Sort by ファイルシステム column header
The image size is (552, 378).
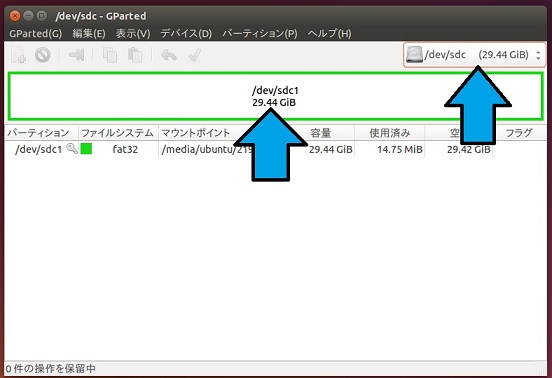[118, 133]
